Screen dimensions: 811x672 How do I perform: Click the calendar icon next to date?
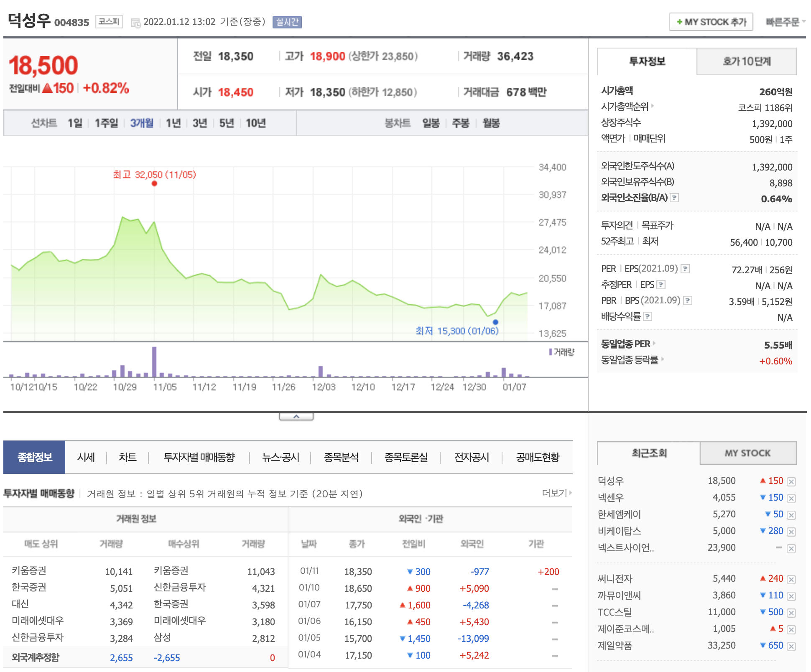[x=136, y=23]
